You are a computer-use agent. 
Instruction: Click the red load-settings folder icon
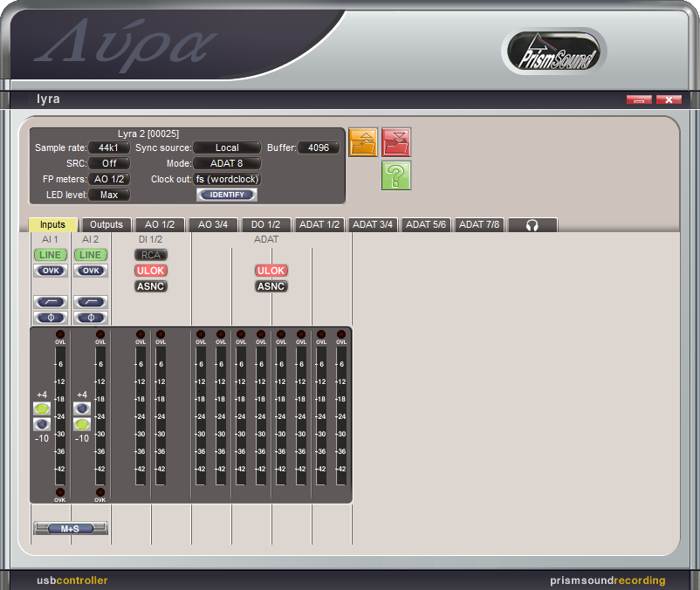point(396,141)
